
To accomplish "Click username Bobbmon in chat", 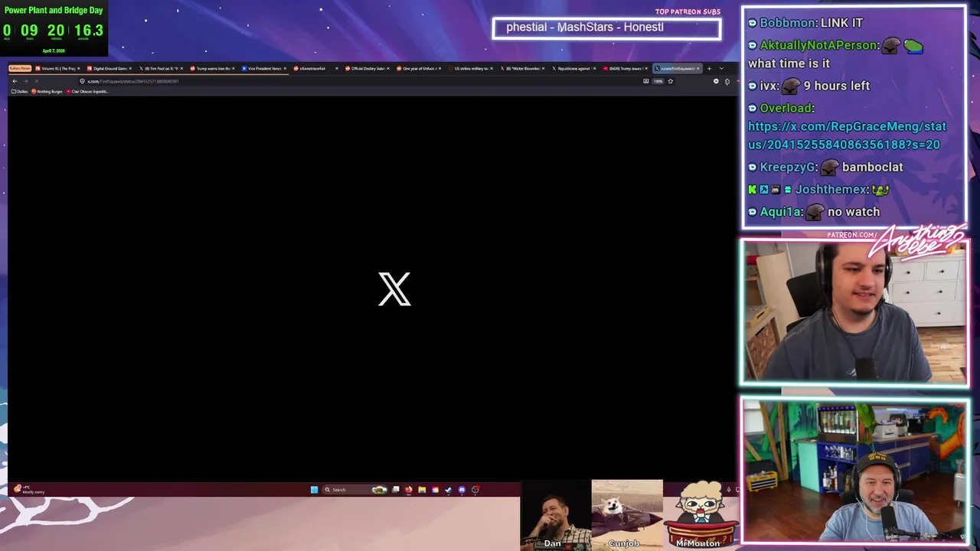I will pos(787,23).
